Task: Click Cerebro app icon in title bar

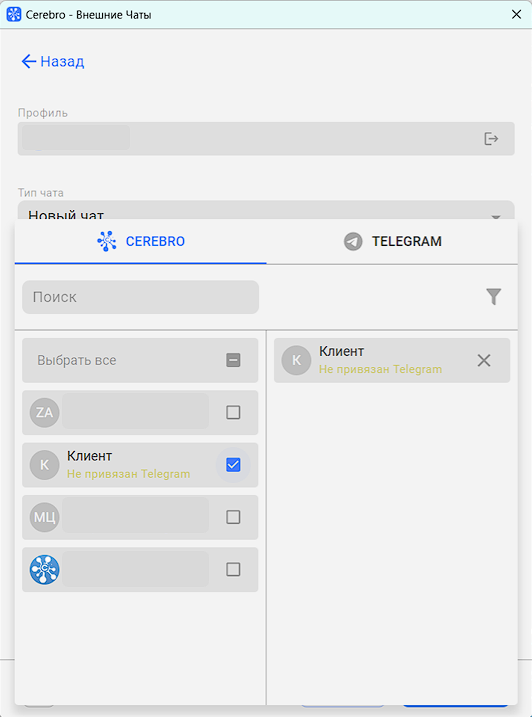Action: [14, 15]
